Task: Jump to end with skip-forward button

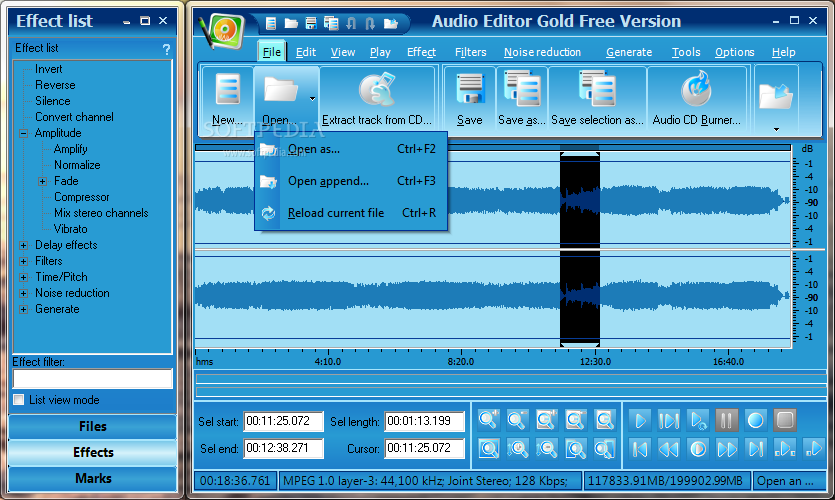Action: 755,449
